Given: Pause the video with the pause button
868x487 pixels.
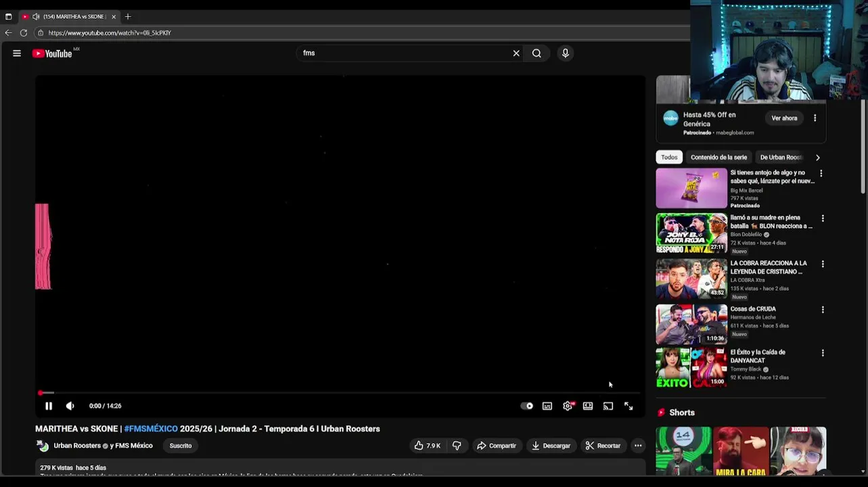Looking at the screenshot, I should click(49, 406).
